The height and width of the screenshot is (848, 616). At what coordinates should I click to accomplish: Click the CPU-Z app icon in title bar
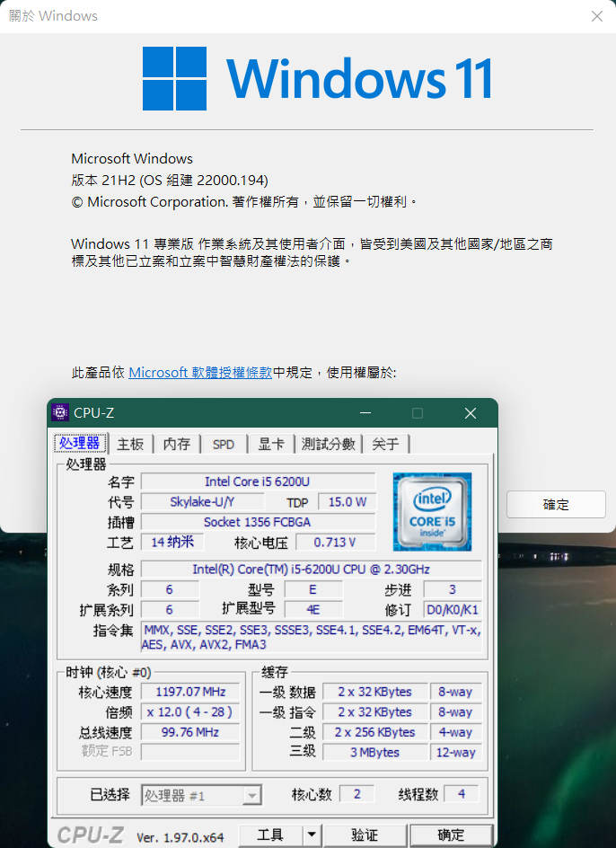60,412
